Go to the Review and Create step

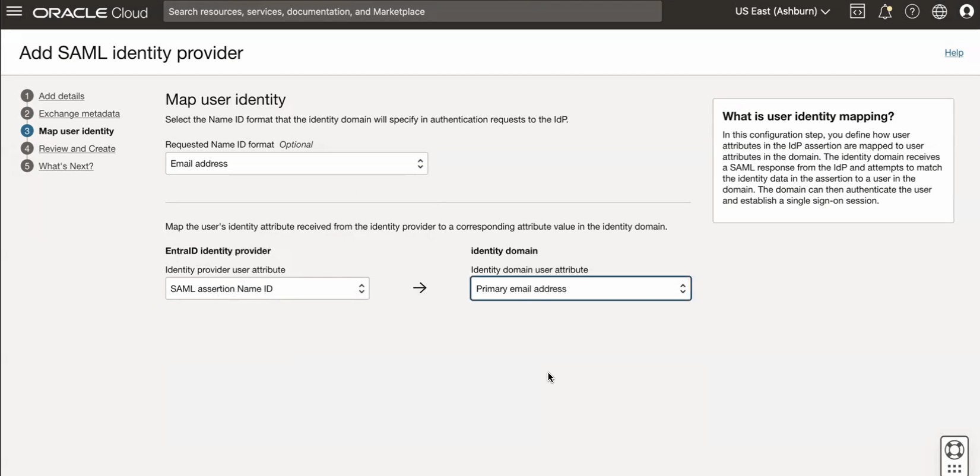(77, 148)
